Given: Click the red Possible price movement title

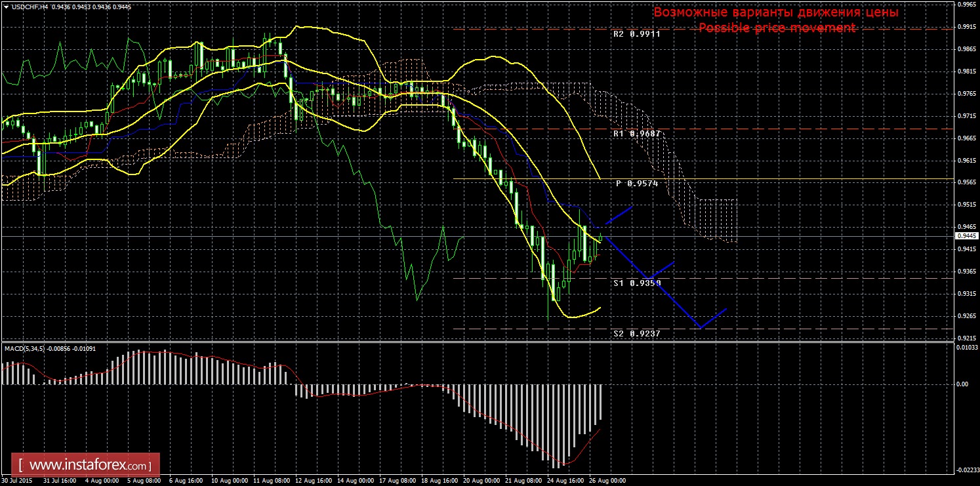Looking at the screenshot, I should pos(776,28).
